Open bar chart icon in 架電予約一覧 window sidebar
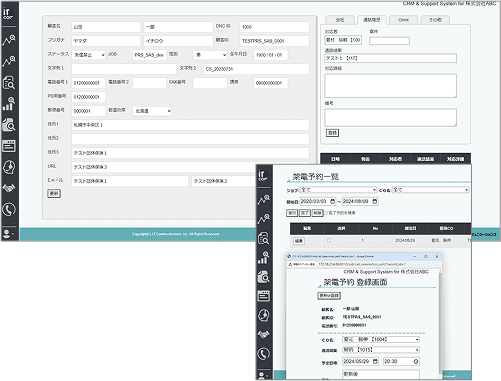The height and width of the screenshot is (381, 501). pos(264,257)
